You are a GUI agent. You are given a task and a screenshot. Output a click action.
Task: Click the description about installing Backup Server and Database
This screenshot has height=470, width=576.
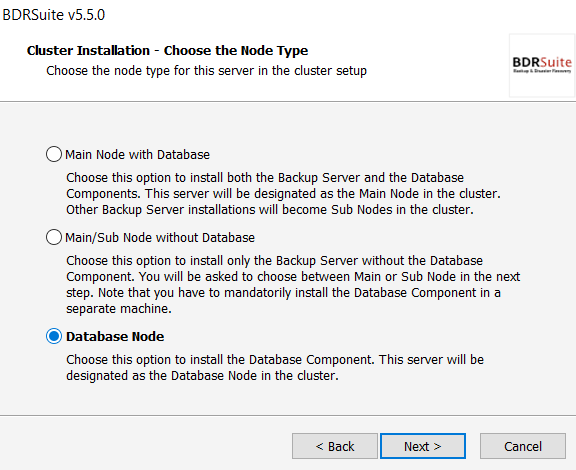tap(283, 194)
